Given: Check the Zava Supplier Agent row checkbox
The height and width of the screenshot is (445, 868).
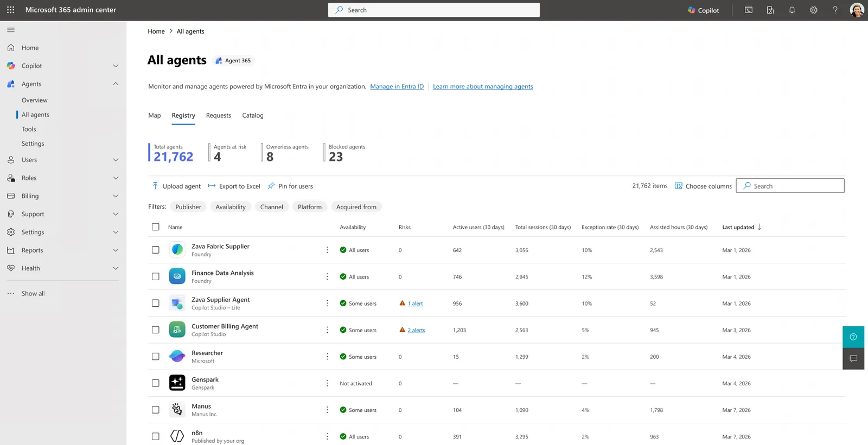Looking at the screenshot, I should [x=156, y=303].
